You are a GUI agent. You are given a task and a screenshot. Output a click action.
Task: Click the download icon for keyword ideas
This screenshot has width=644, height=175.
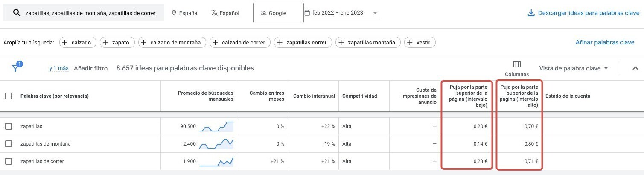click(531, 13)
